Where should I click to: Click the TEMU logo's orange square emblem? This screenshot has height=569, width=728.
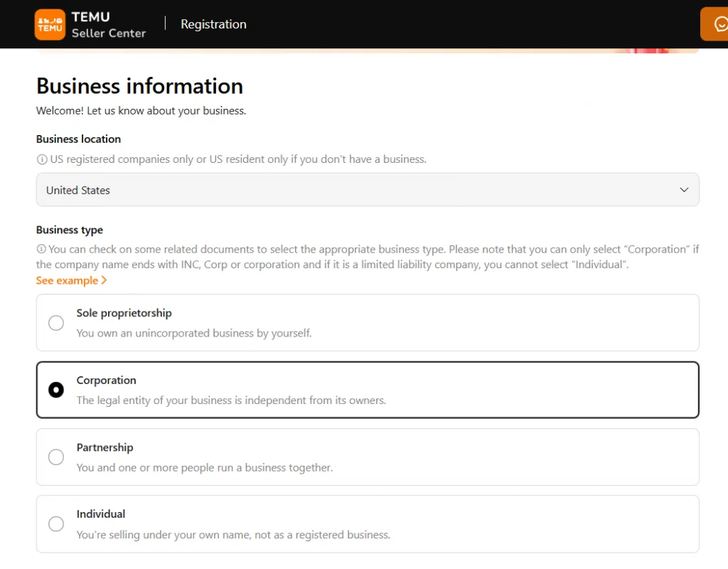[x=49, y=24]
